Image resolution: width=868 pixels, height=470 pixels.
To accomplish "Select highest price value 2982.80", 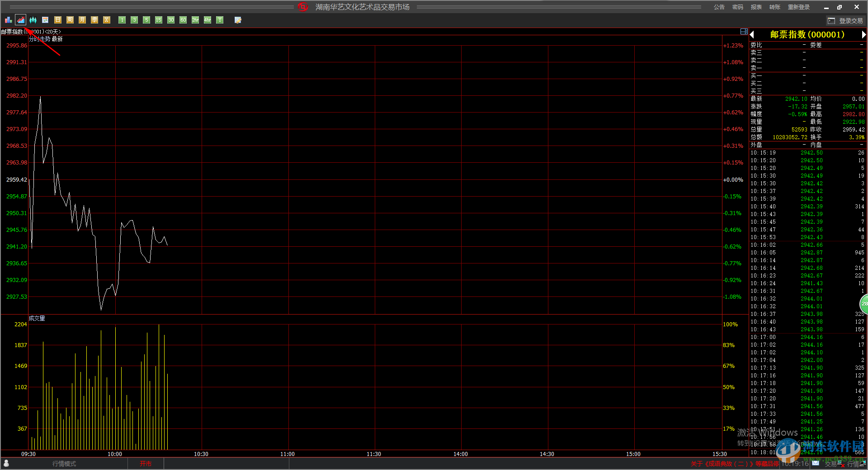I will [854, 114].
